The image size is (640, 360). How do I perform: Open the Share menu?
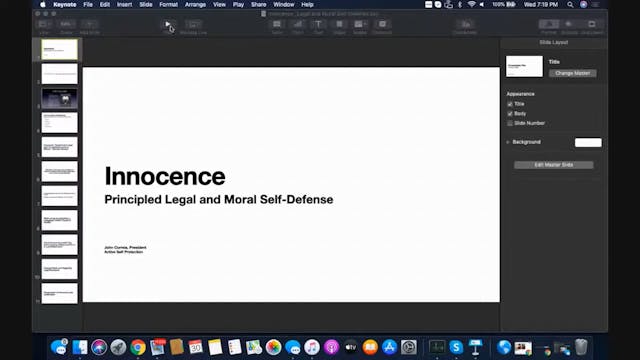(258, 5)
